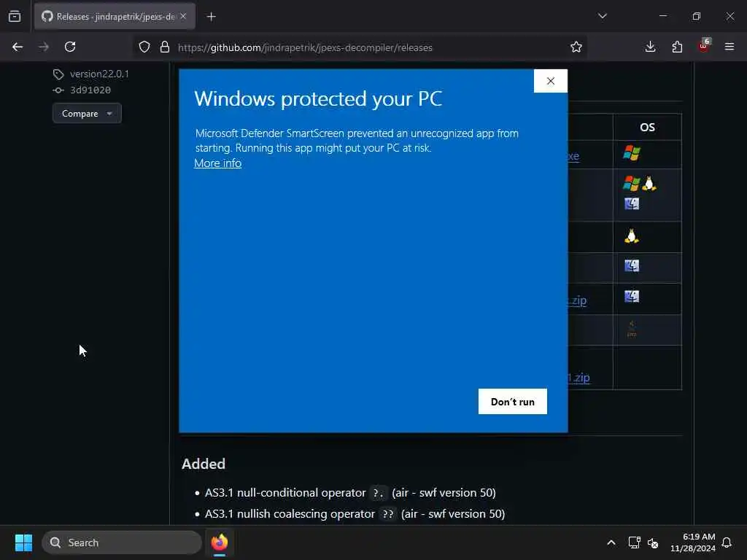Screen dimensions: 747x560
Task: Open the Firefox View icon in the tab bar
Action: [x=15, y=16]
